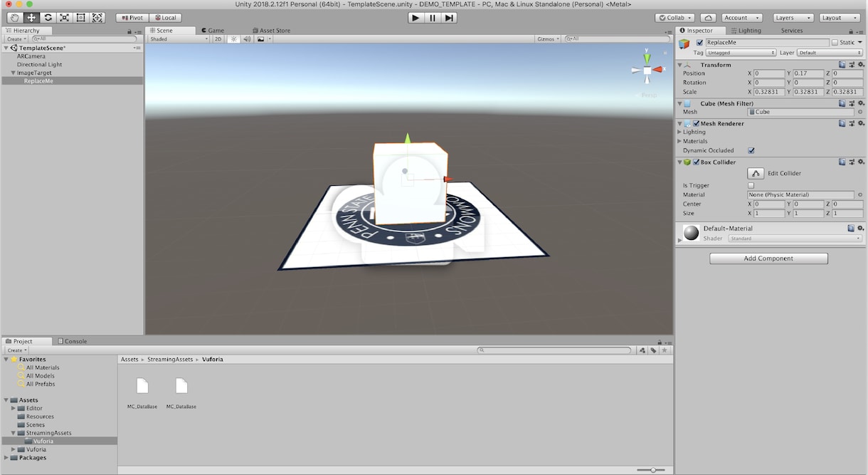The height and width of the screenshot is (475, 868).
Task: Switch to the Console tab
Action: 73,341
